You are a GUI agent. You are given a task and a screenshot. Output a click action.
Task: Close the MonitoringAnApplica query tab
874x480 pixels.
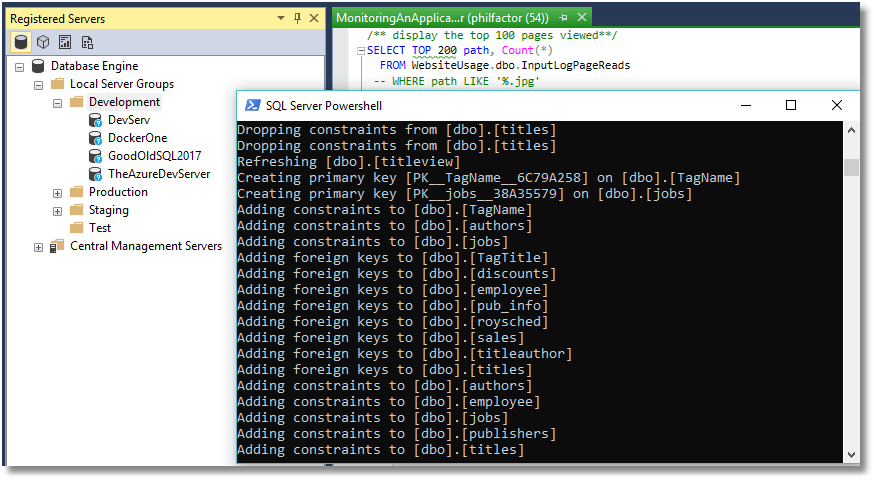(x=582, y=17)
